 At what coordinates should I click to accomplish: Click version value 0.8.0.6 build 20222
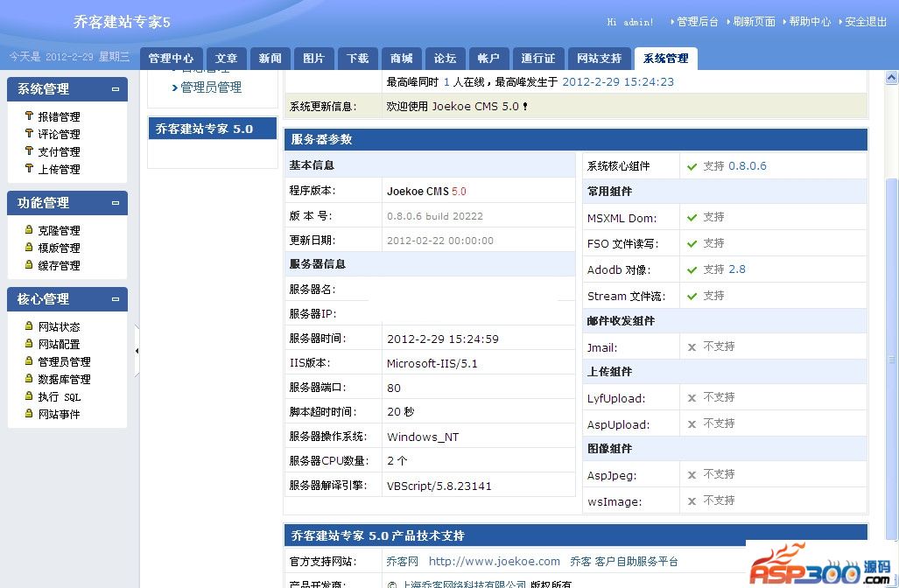tap(434, 216)
